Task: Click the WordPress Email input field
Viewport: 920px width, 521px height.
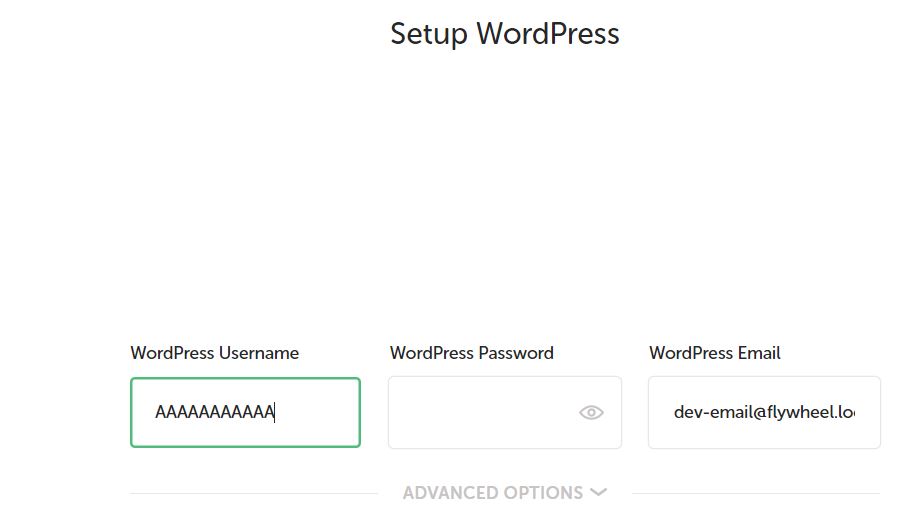Action: tap(764, 412)
